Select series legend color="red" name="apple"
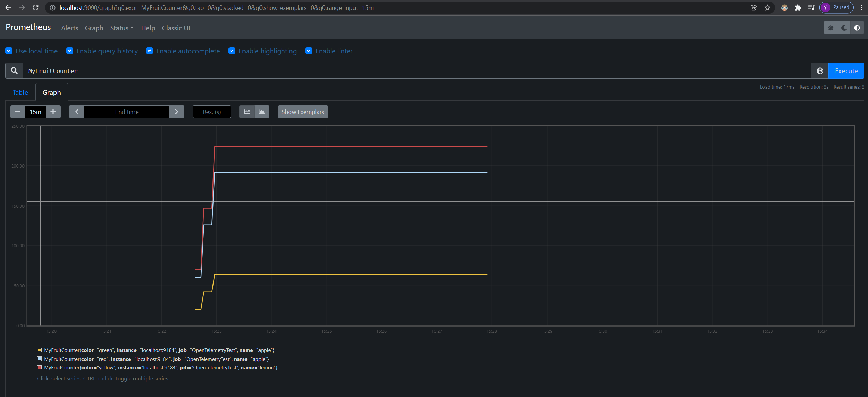The height and width of the screenshot is (397, 868). 156,359
